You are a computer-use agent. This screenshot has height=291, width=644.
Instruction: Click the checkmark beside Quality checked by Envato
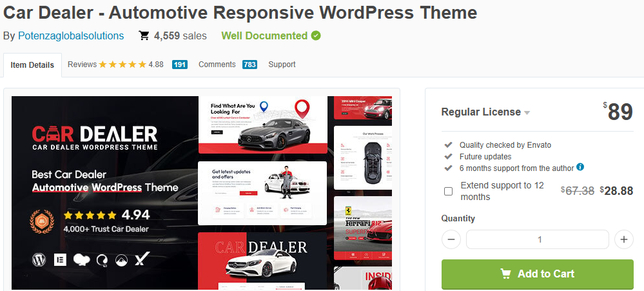(x=449, y=145)
